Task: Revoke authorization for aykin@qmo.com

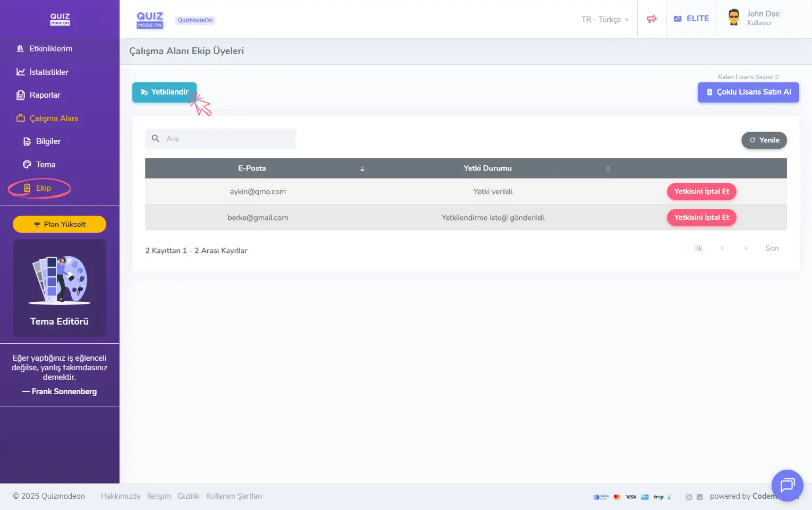Action: click(x=701, y=192)
